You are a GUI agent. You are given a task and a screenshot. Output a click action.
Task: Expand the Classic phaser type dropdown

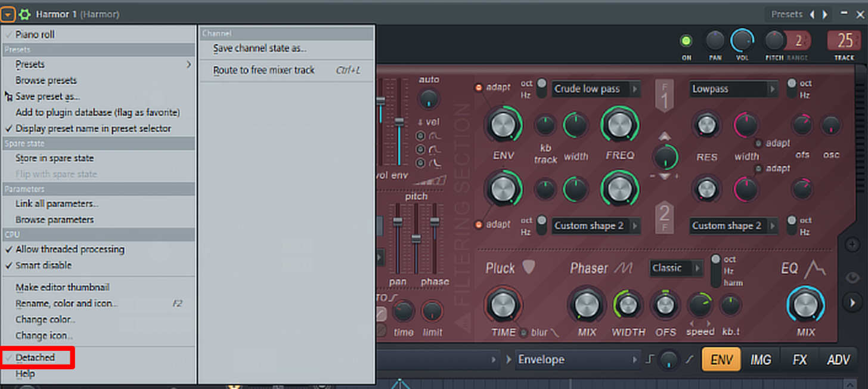click(675, 268)
